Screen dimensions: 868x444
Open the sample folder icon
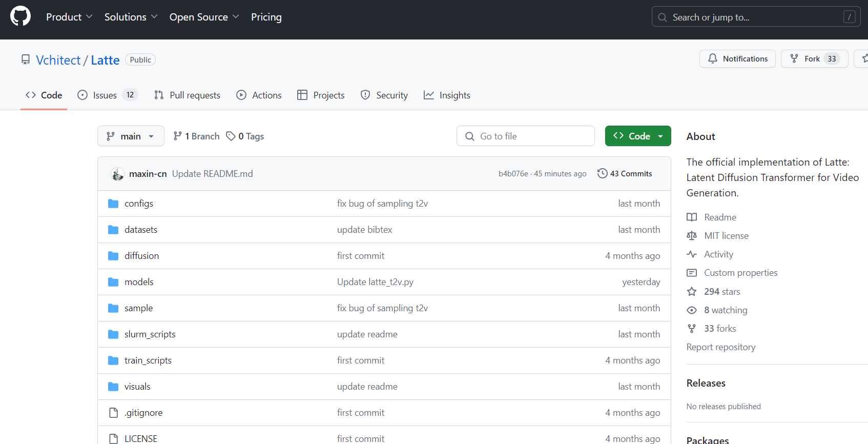[x=113, y=308]
